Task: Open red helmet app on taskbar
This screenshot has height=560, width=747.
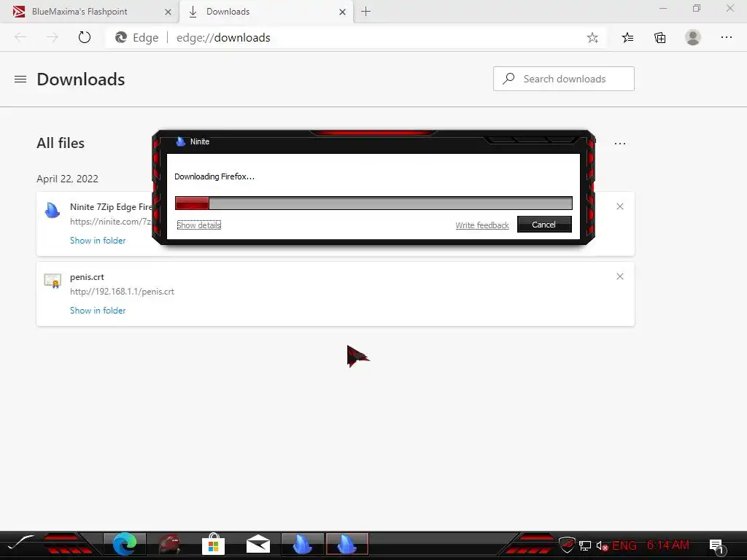Action: [169, 544]
